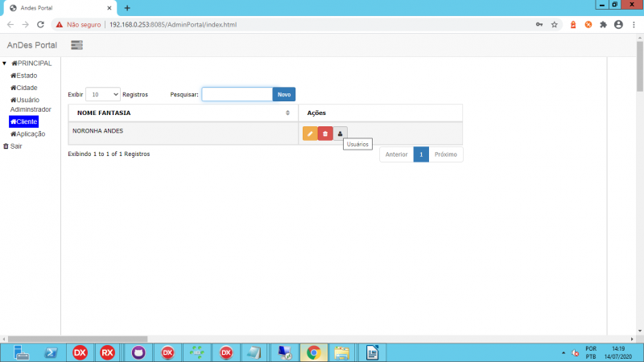Open the Exibir records count dropdown
This screenshot has width=644, height=362.
click(103, 94)
